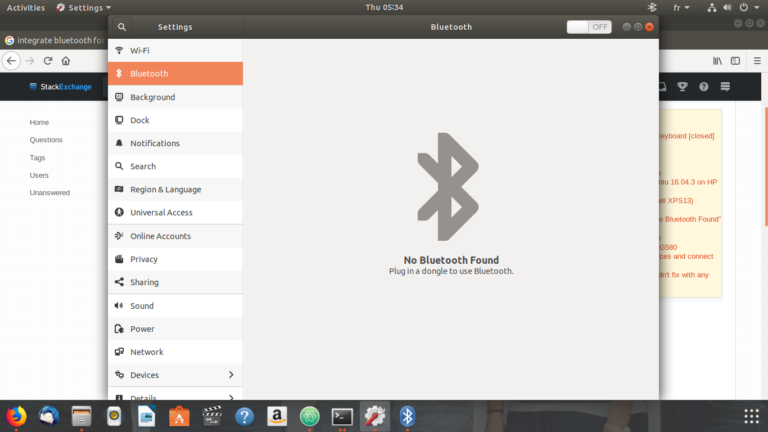768x432 pixels.
Task: Open Background settings
Action: (x=175, y=97)
